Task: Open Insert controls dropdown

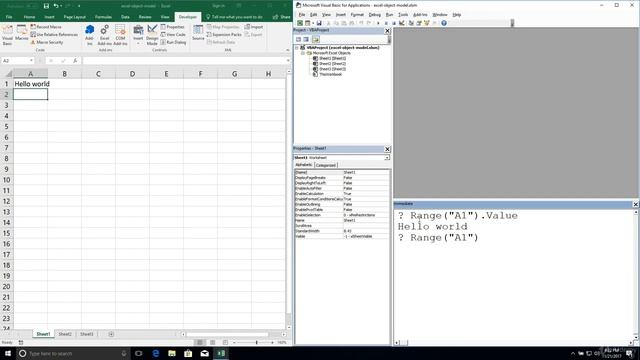Action: click(138, 35)
